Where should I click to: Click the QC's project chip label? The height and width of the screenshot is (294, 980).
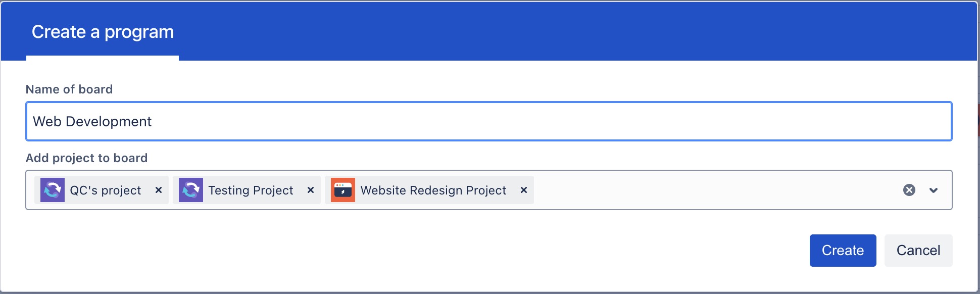(x=105, y=190)
